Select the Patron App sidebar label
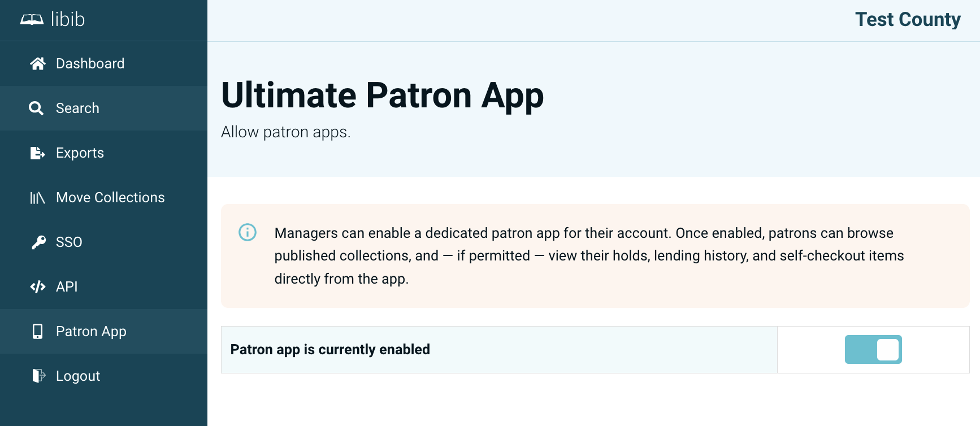Viewport: 980px width, 426px height. [x=91, y=332]
